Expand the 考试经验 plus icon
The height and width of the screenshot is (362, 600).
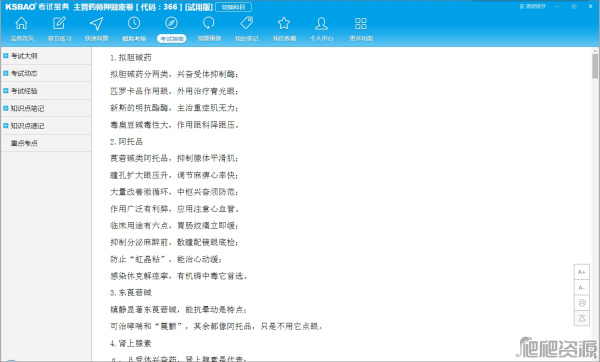5,91
